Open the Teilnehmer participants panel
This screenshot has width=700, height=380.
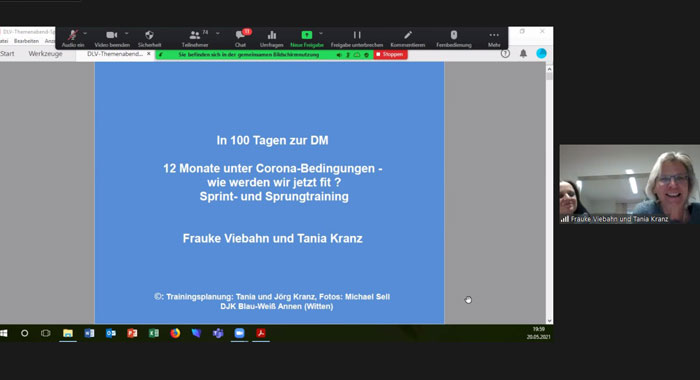pyautogui.click(x=195, y=38)
